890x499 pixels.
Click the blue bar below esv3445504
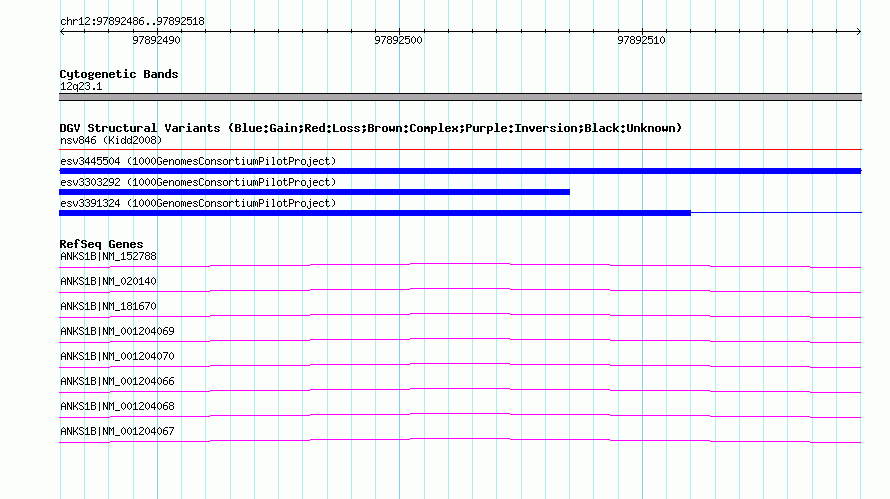[460, 171]
